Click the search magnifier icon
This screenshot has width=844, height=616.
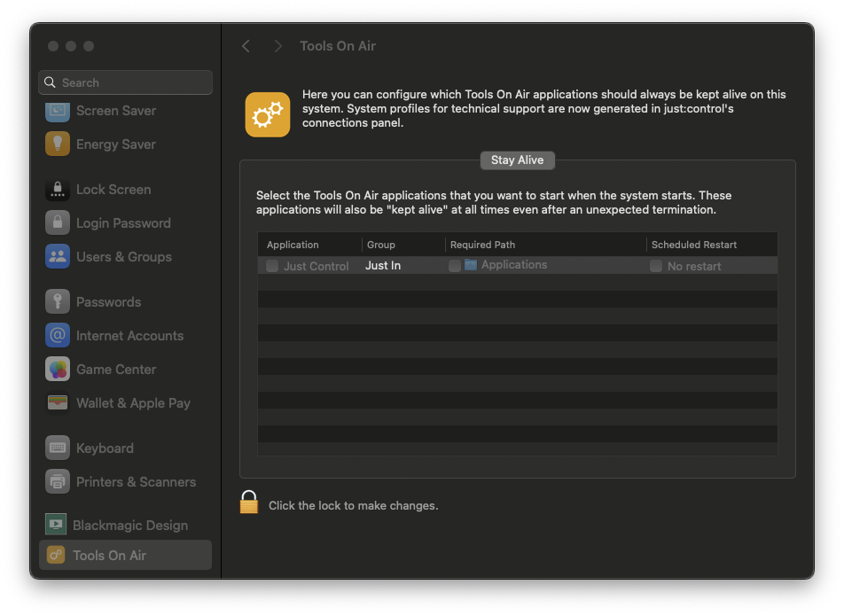[x=50, y=82]
